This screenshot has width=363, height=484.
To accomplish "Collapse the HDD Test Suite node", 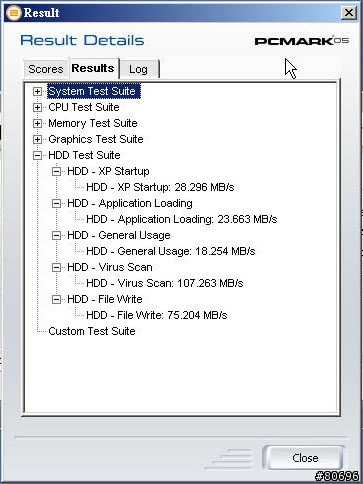I will (37, 155).
